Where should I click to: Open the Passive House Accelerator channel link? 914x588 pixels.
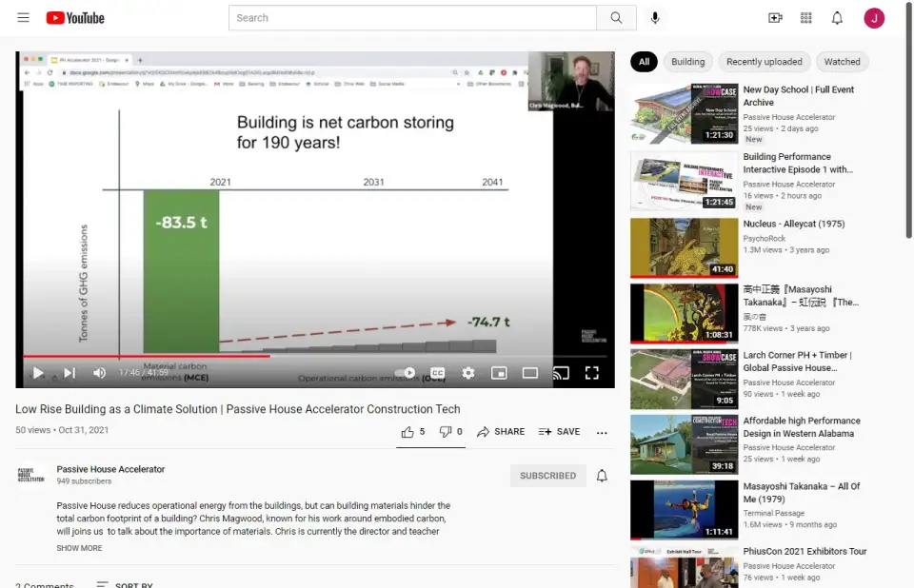(x=110, y=469)
